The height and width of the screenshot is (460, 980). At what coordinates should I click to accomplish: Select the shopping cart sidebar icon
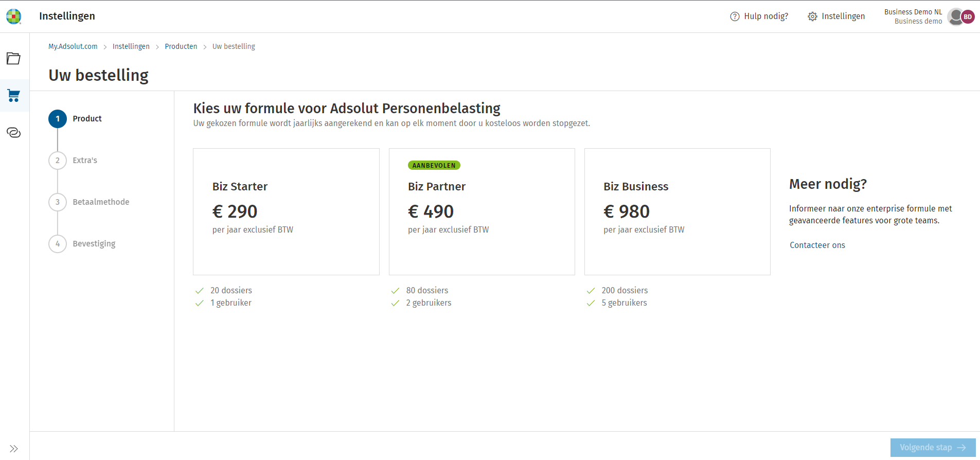click(x=14, y=95)
